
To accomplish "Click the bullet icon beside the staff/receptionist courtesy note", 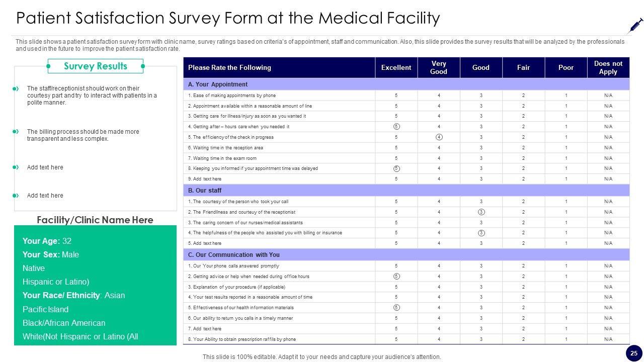I will [16, 89].
